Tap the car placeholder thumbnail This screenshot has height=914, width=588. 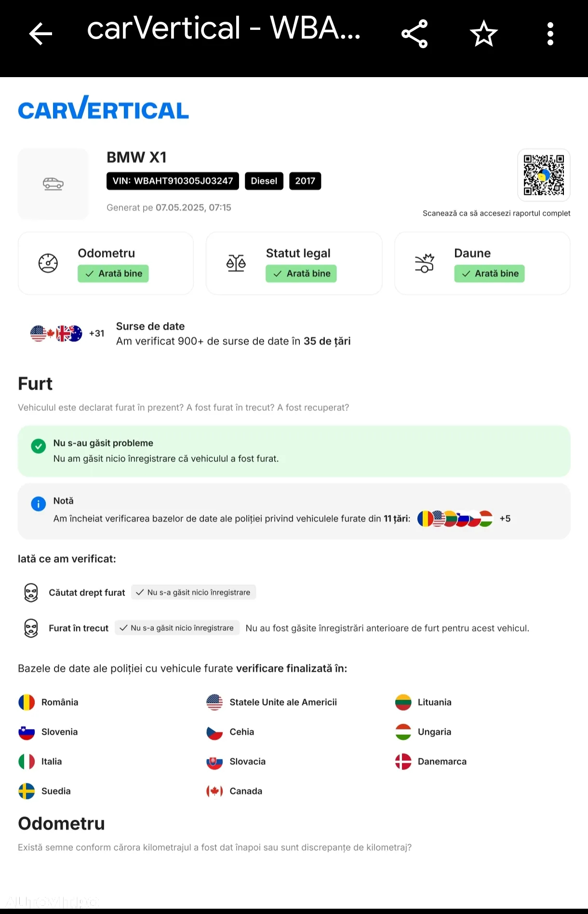point(53,184)
